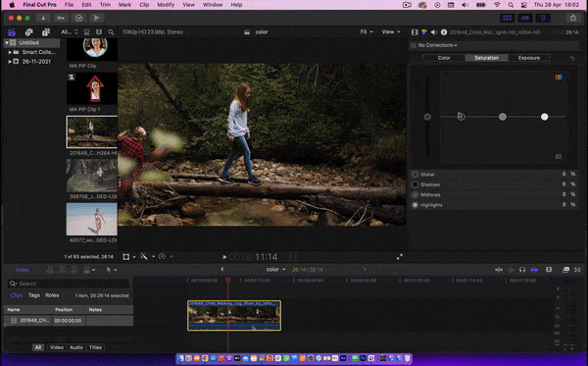This screenshot has height=366, width=588.
Task: Open the No Corrections dropdown
Action: coord(438,45)
